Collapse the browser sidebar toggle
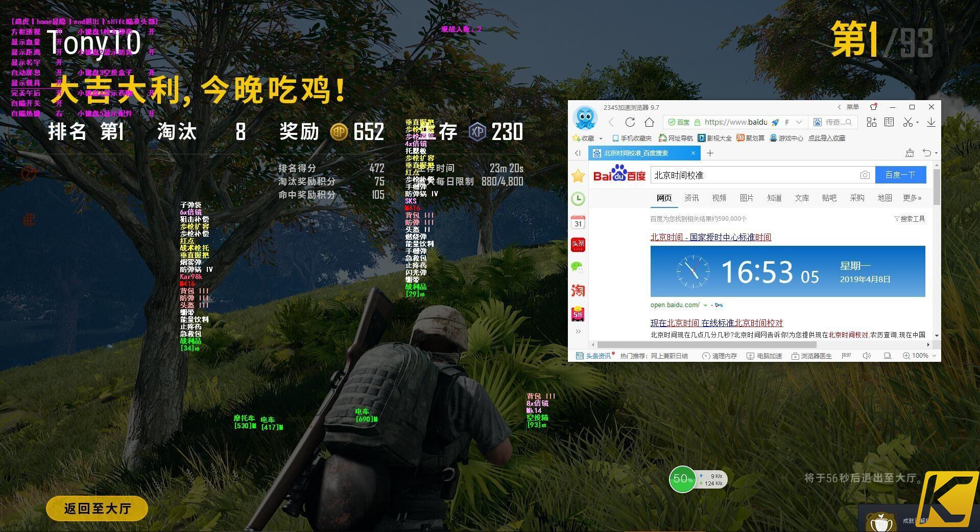 click(x=578, y=153)
